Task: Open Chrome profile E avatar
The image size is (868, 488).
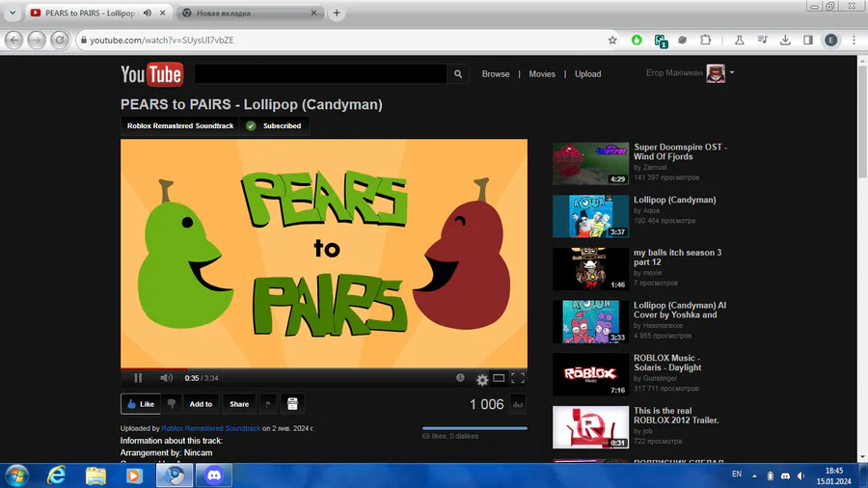Action: pyautogui.click(x=831, y=40)
